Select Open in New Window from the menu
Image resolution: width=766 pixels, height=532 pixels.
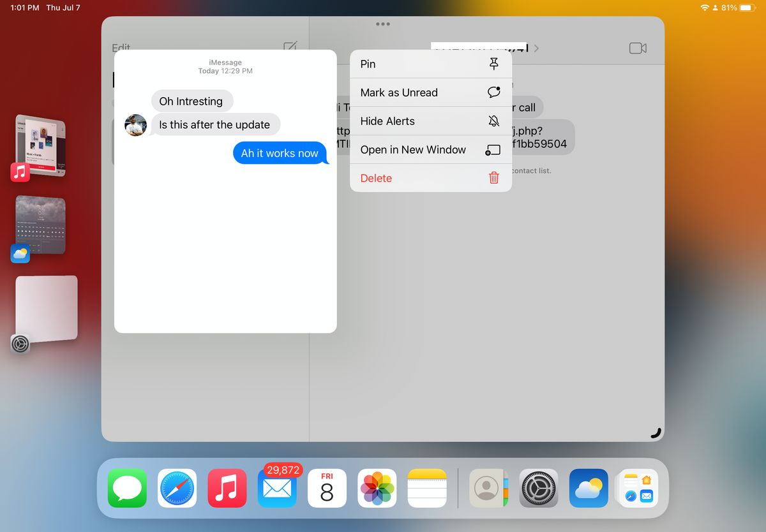[x=430, y=149]
